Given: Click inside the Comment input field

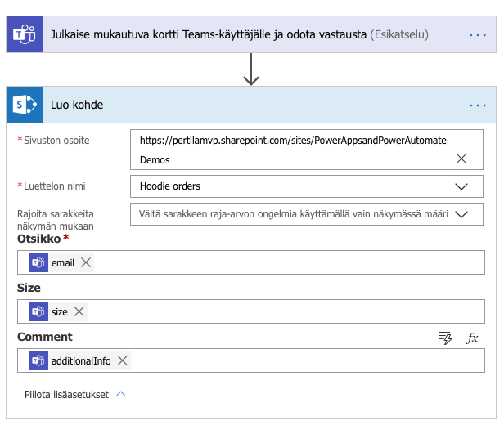Looking at the screenshot, I should [303, 360].
